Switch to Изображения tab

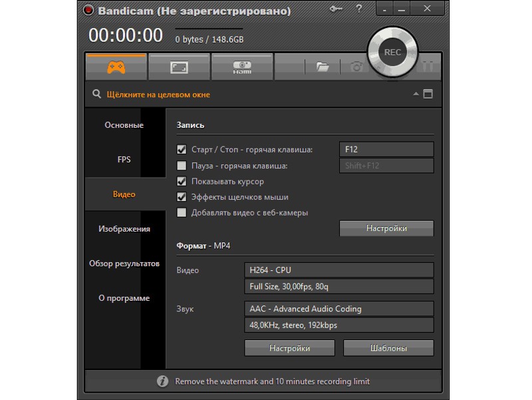124,229
